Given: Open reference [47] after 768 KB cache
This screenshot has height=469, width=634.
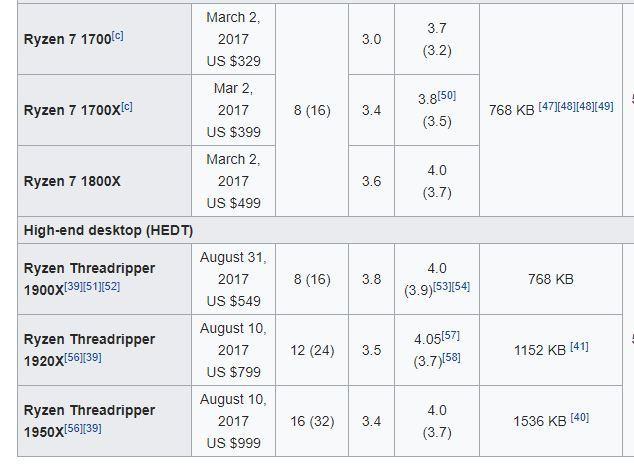Looking at the screenshot, I should (x=548, y=106).
